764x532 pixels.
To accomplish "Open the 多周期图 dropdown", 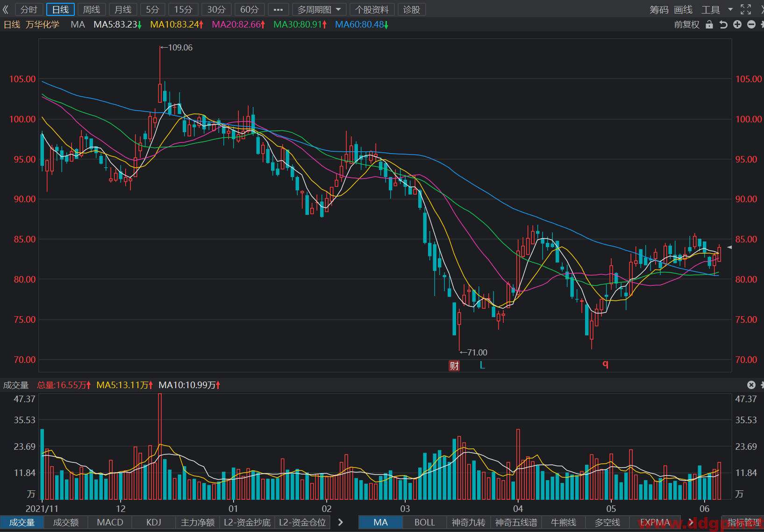I will (x=320, y=9).
